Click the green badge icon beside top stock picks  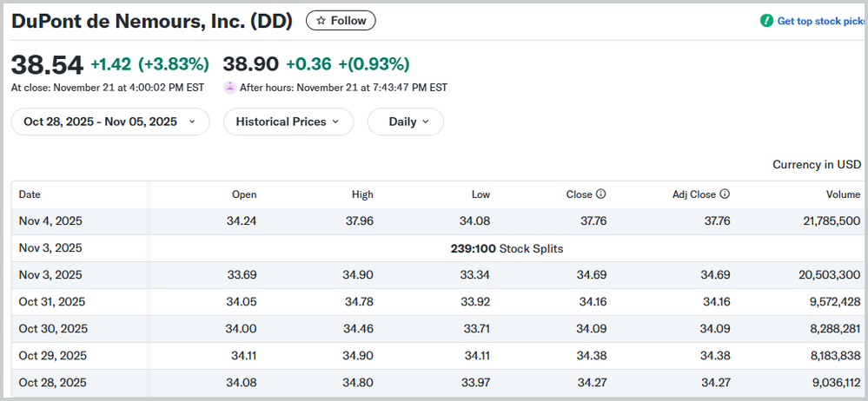click(766, 21)
